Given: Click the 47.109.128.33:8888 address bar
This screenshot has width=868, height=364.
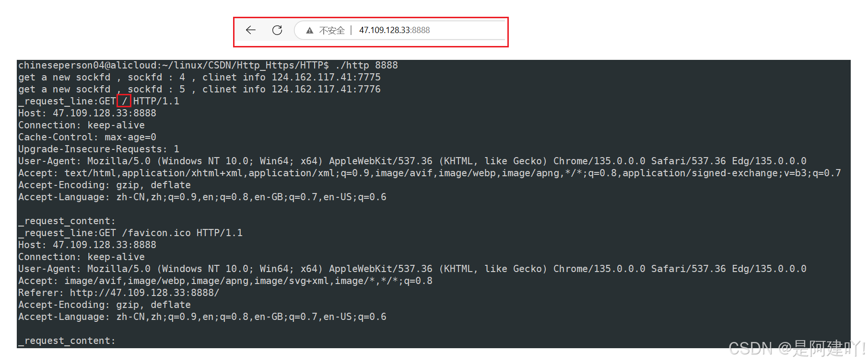Looking at the screenshot, I should [394, 30].
